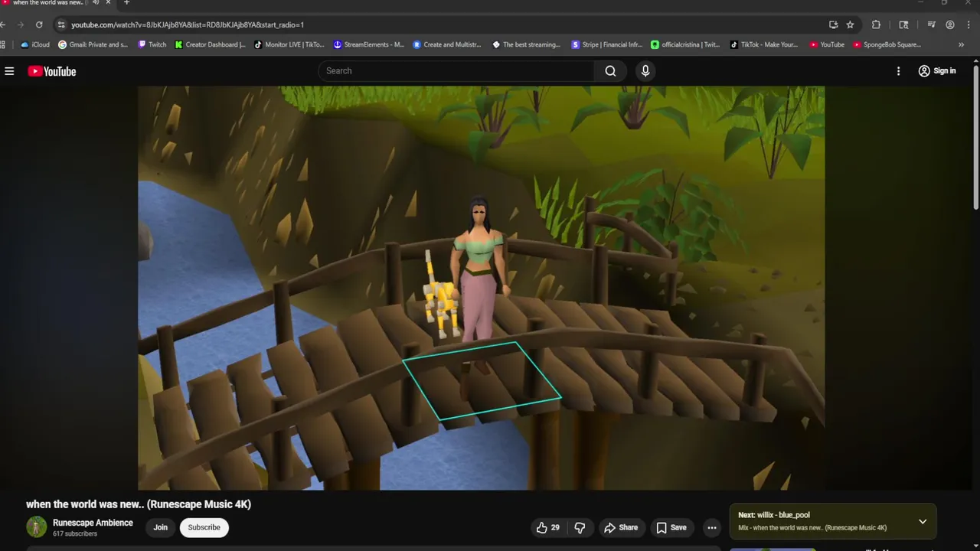The image size is (980, 551).
Task: Subscribe to Runescape Ambience channel
Action: point(204,527)
